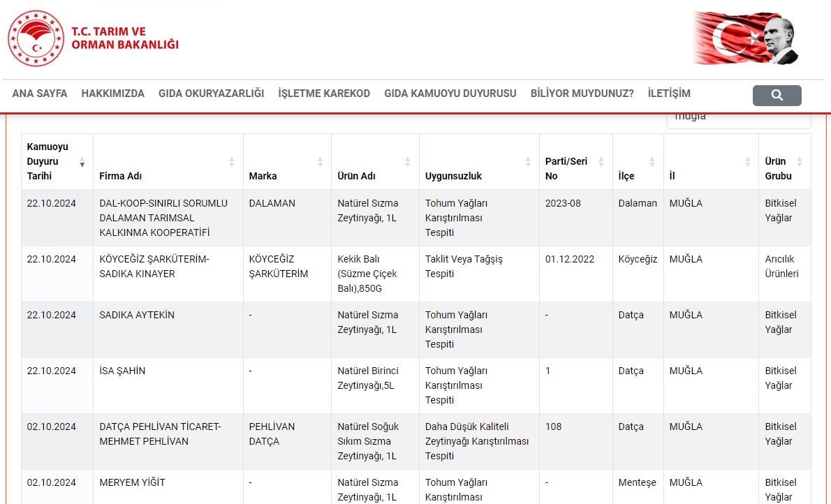Click sort arrows in Parti/Seri No column
831x504 pixels.
tap(601, 162)
